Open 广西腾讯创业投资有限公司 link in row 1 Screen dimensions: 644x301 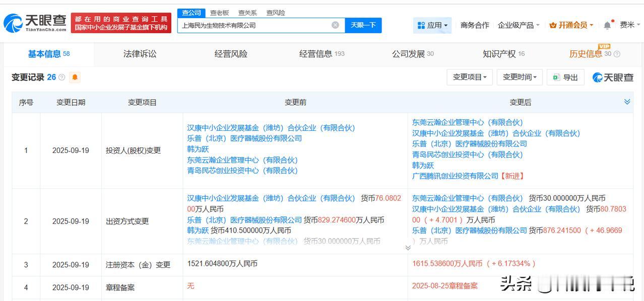(455, 176)
